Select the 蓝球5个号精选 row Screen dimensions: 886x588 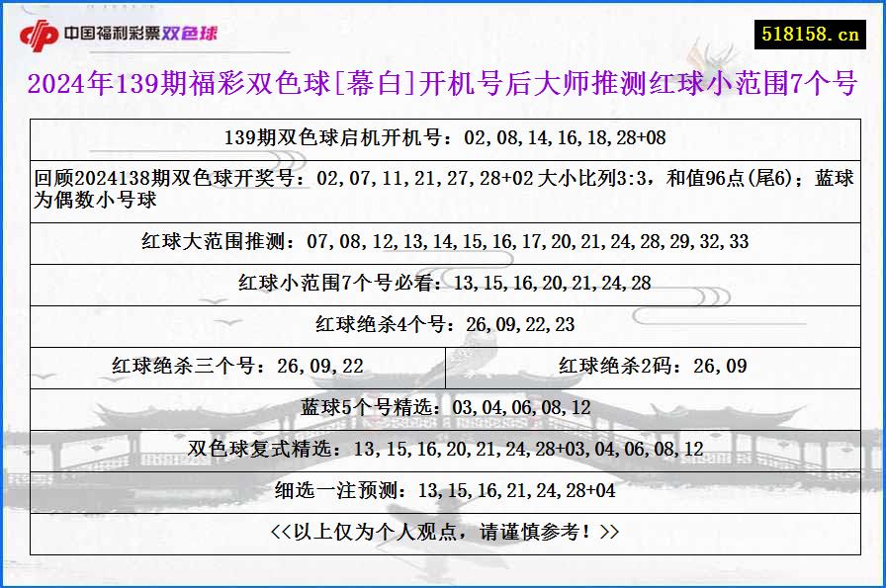click(443, 405)
